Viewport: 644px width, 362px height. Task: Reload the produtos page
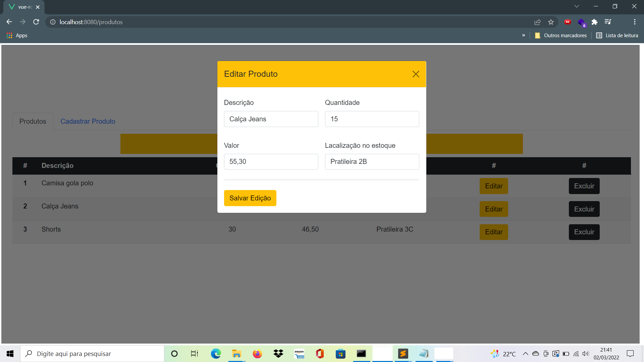click(x=36, y=22)
